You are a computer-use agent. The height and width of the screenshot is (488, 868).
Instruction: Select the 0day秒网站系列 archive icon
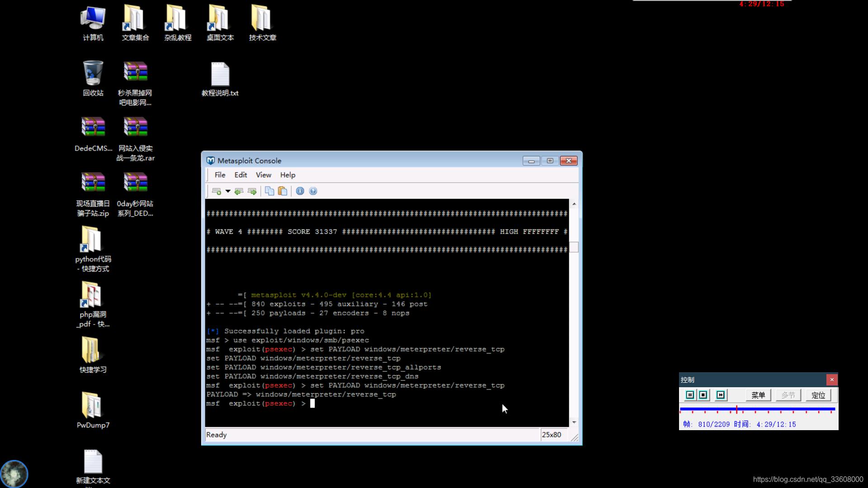135,194
